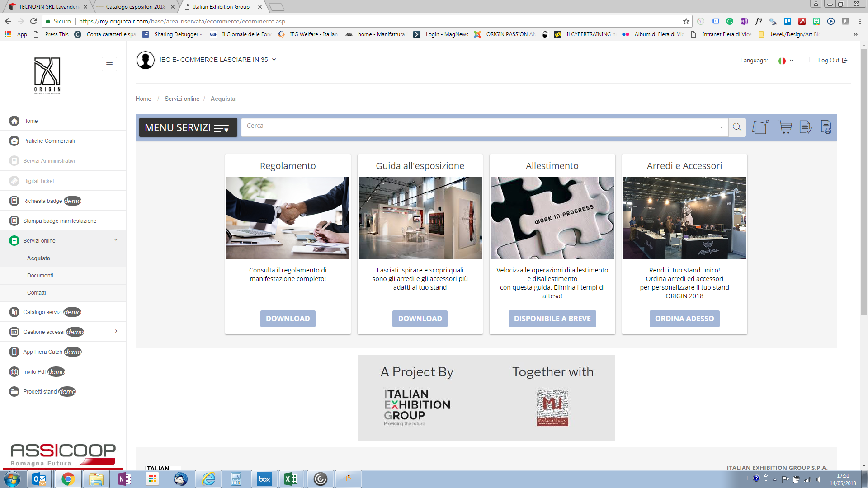Open the document with checkmark icon
The height and width of the screenshot is (488, 868).
pos(806,127)
